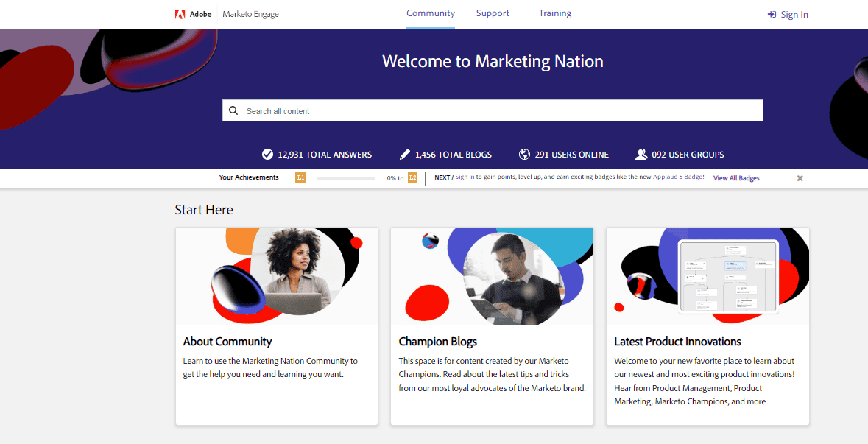Image resolution: width=868 pixels, height=444 pixels.
Task: Click '12,931 TOTAL ANSWERS' text
Action: point(325,155)
